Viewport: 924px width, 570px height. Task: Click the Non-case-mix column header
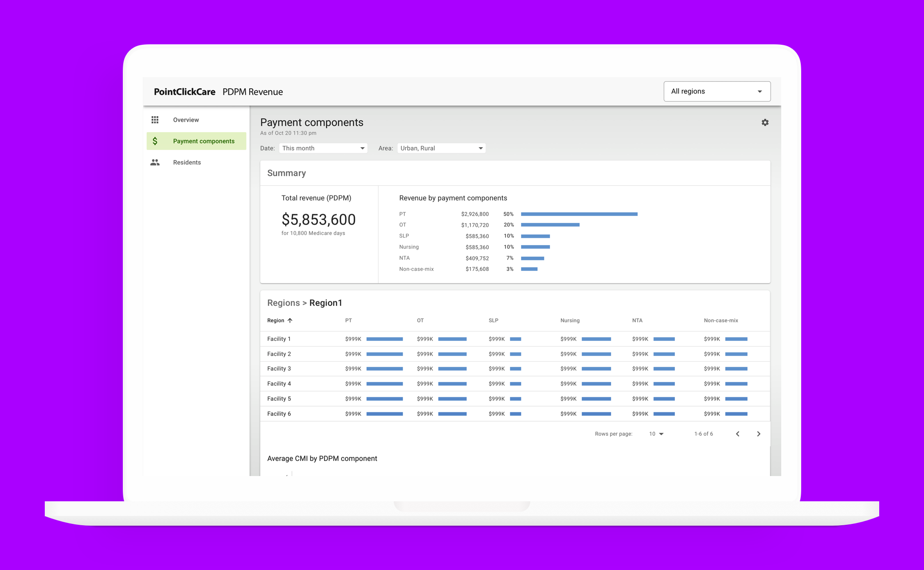coord(721,320)
